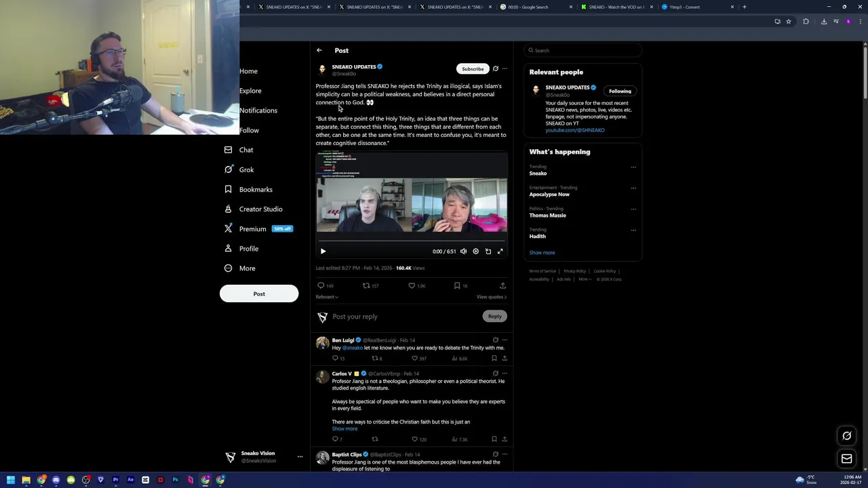
Task: Click the search magnifier icon
Action: (x=531, y=50)
